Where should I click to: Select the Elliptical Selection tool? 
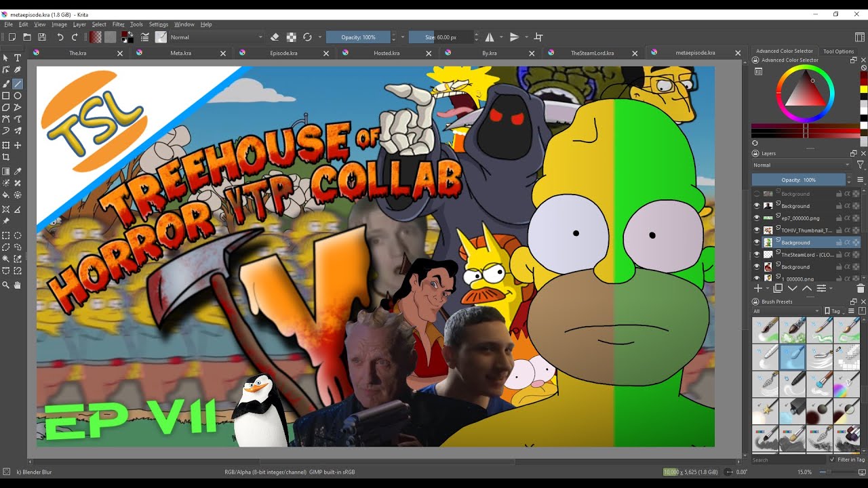(18, 236)
